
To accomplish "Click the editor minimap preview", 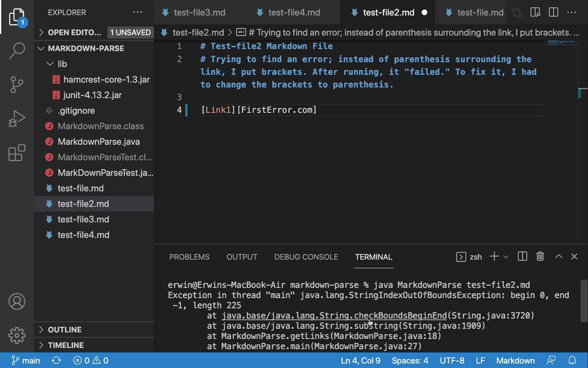I will click(x=561, y=42).
